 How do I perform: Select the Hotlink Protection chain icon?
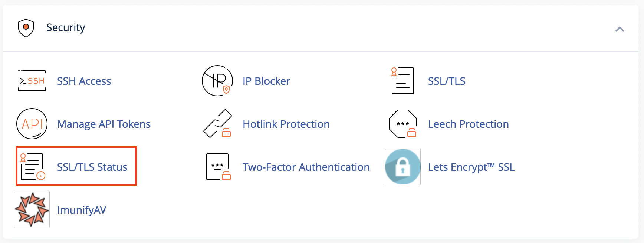tap(217, 124)
